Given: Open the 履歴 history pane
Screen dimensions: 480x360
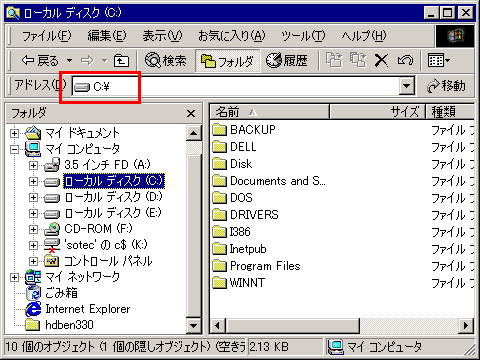Looking at the screenshot, I should [x=287, y=61].
